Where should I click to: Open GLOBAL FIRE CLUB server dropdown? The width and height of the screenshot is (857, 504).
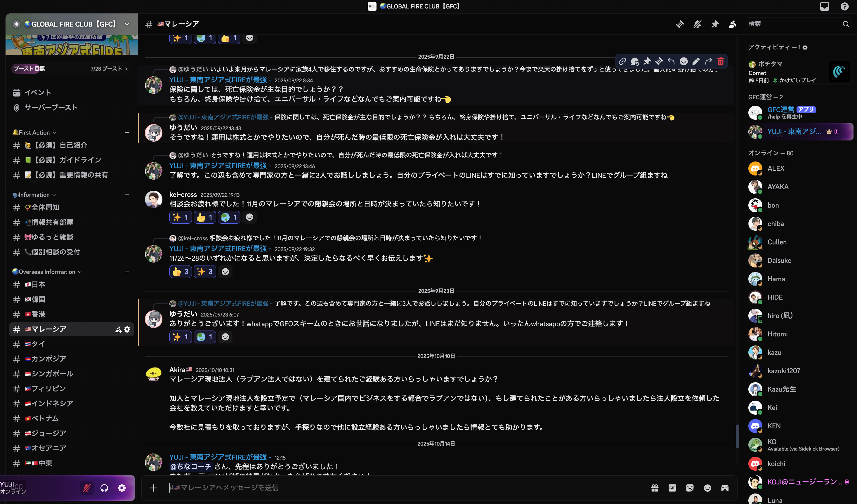point(72,24)
